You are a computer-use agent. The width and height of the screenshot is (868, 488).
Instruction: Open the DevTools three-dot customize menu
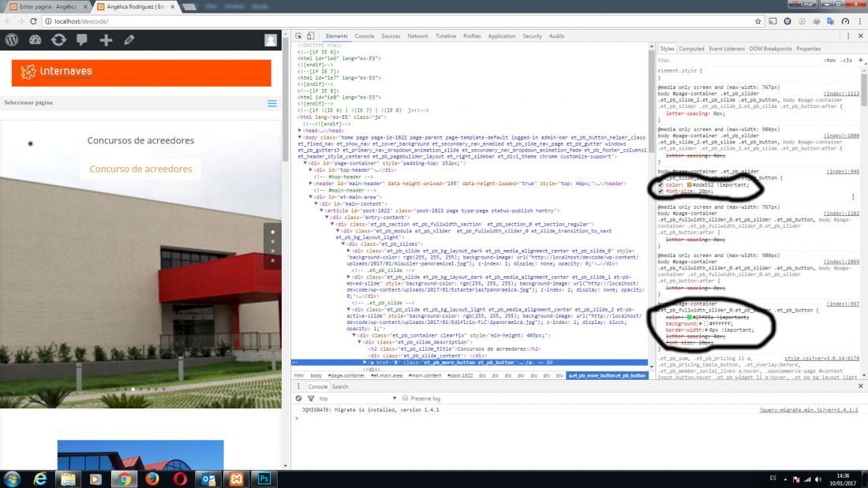848,36
